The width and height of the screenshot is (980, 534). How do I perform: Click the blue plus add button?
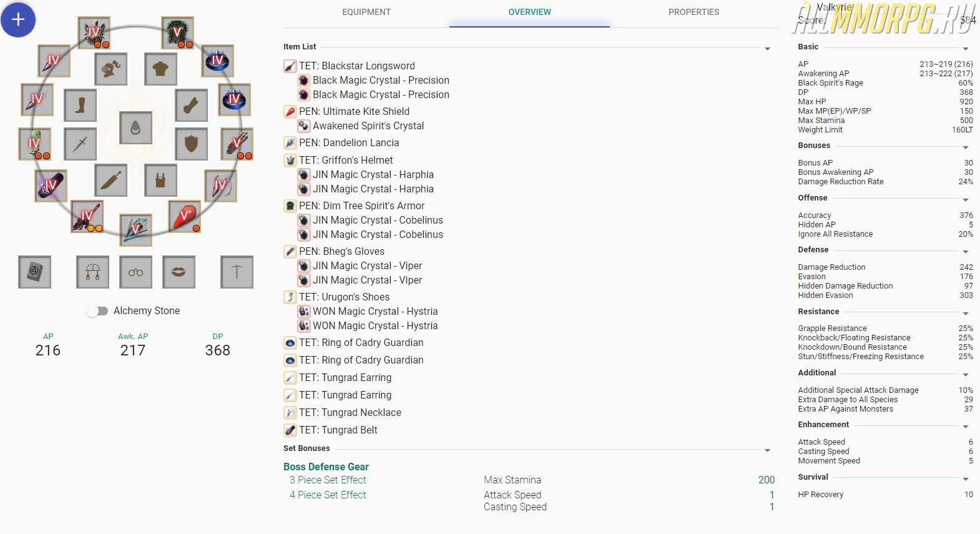(x=18, y=20)
